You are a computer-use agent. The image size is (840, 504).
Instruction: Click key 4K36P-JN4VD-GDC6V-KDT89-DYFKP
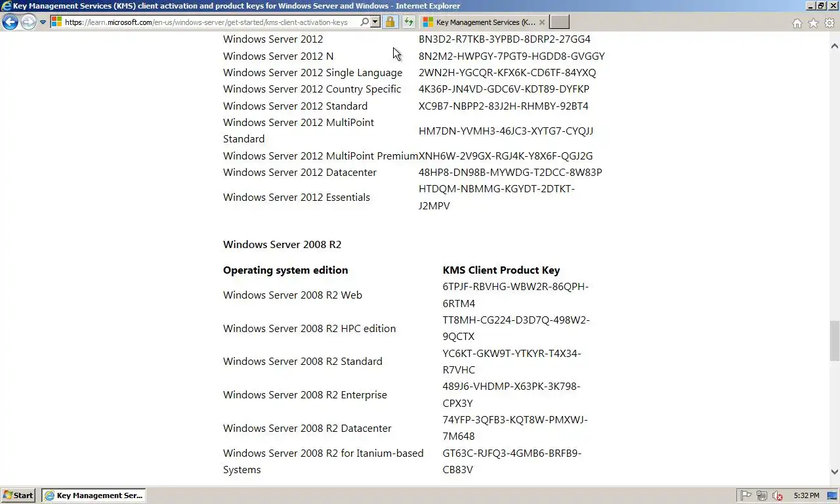point(504,89)
